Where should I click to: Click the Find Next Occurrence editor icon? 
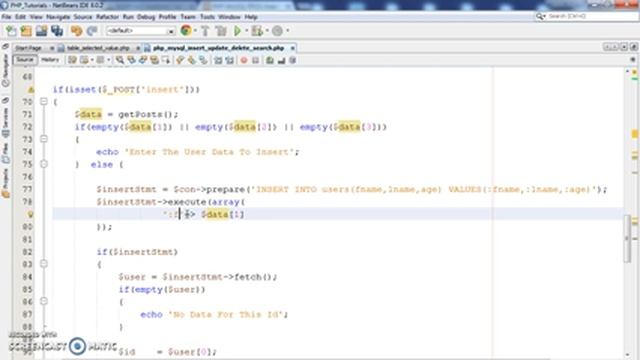(143, 60)
